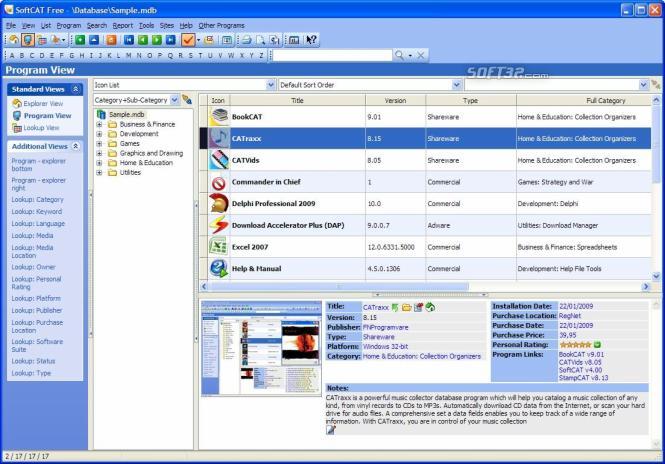Filter programs by letter M

click(130, 55)
